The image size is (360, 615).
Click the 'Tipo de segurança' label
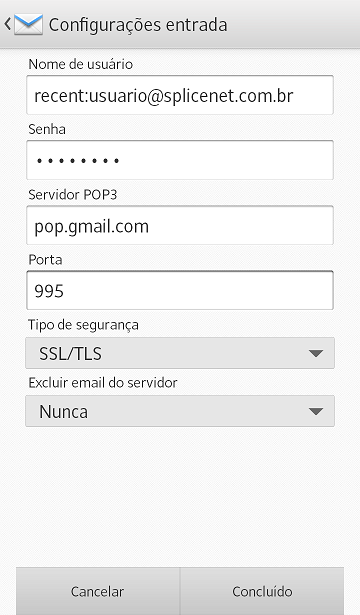pyautogui.click(x=83, y=325)
